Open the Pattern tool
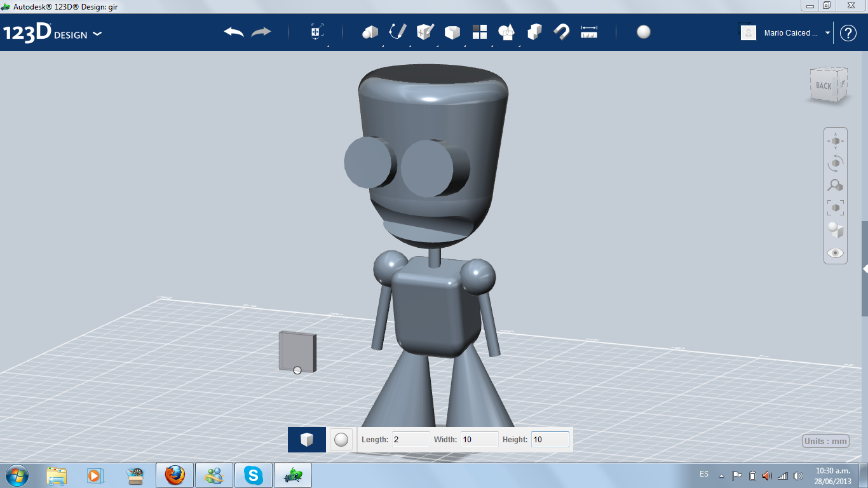Screen dimensions: 868x488 pyautogui.click(x=480, y=32)
